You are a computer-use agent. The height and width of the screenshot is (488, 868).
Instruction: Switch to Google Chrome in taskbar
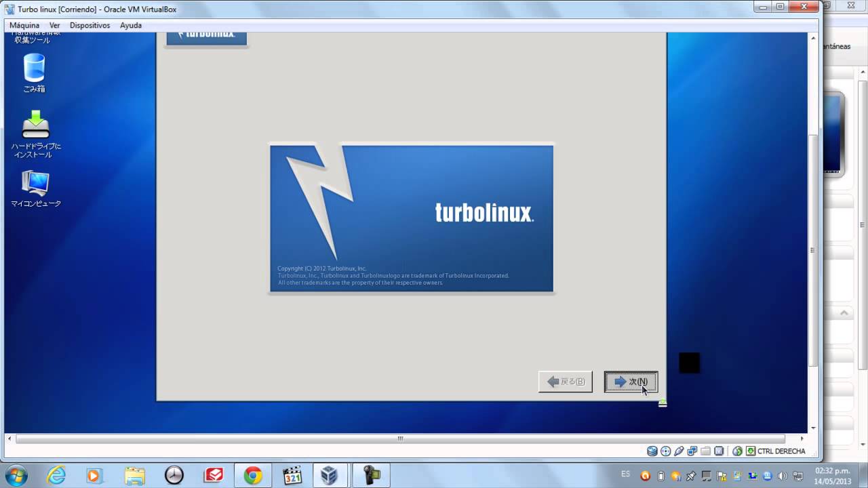point(253,476)
